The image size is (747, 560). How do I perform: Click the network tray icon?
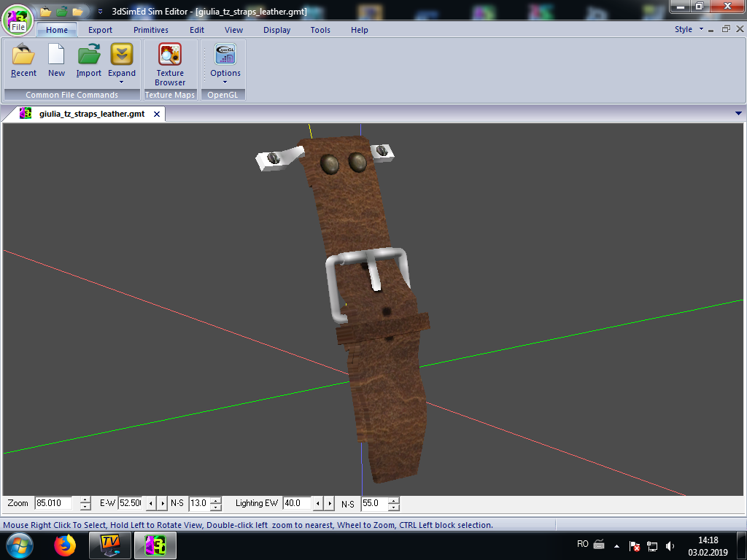click(x=652, y=546)
